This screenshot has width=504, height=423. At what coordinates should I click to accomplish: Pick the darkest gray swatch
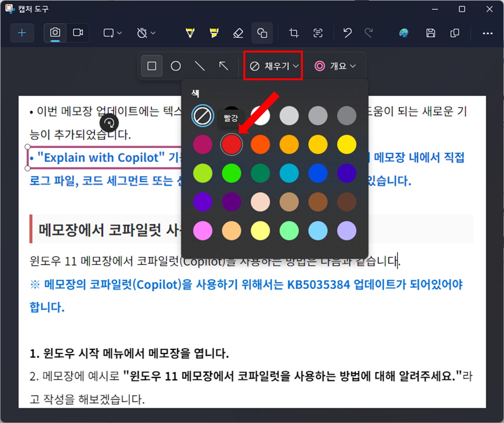347,115
